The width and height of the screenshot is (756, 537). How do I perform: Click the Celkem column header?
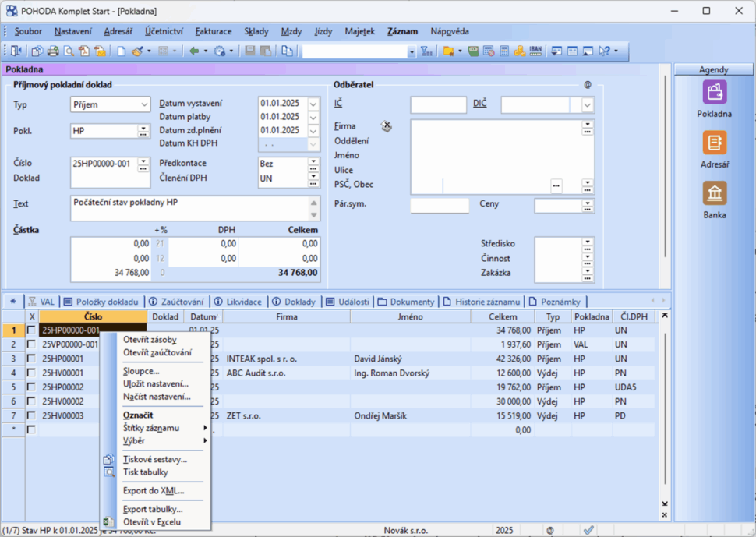click(503, 317)
